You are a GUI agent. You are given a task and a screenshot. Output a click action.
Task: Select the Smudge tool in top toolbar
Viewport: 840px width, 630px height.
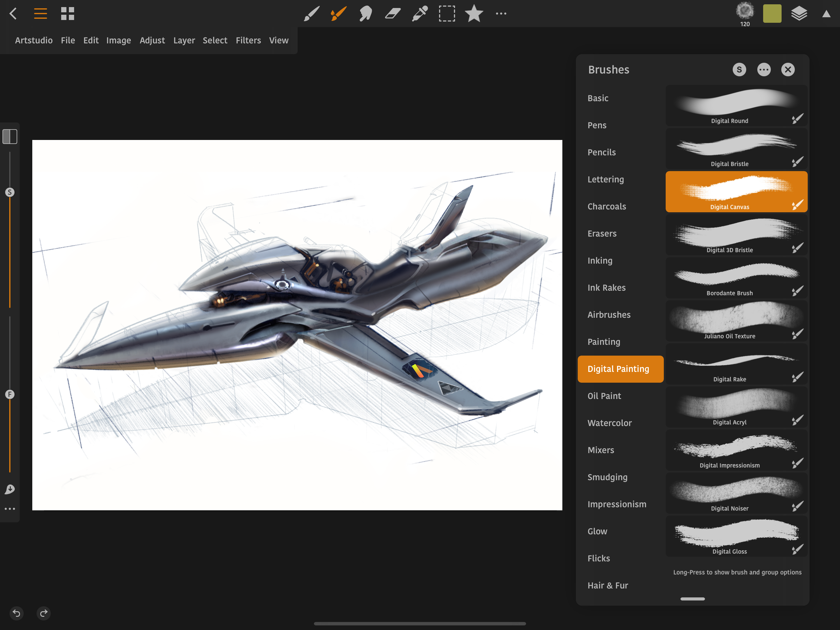365,14
